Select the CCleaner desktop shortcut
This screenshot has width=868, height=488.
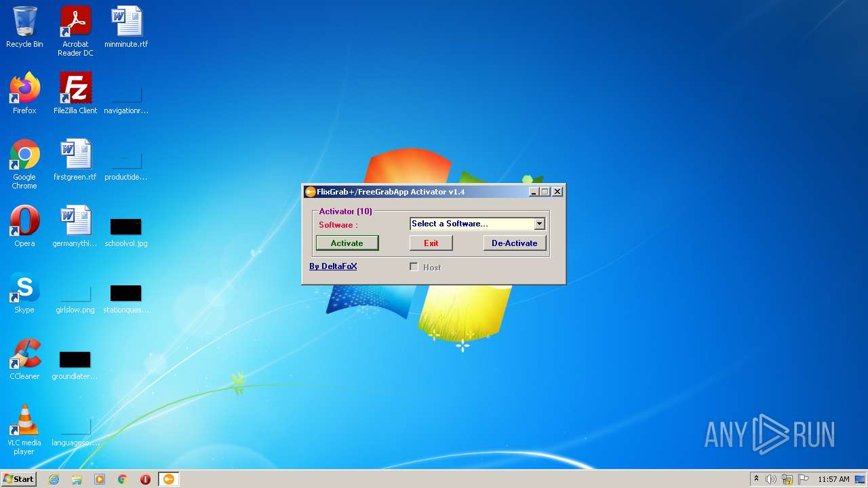point(24,359)
